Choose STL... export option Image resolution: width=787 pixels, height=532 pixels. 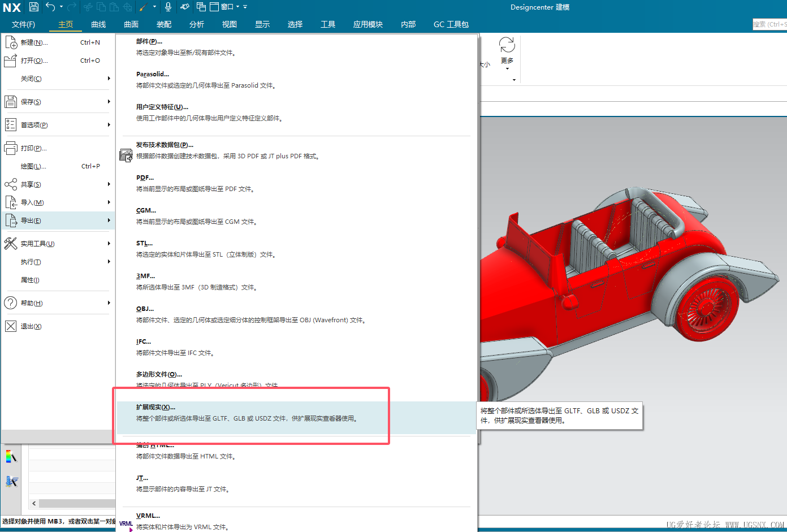tap(296, 249)
